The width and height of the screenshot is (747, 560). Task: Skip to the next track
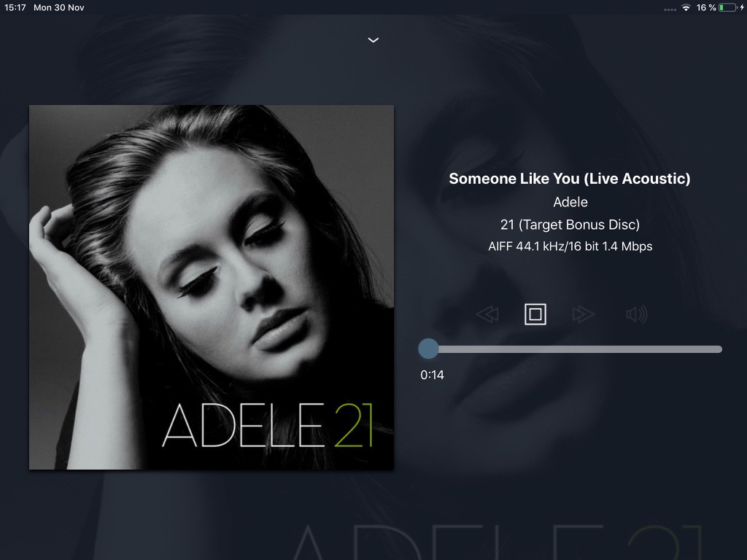pos(583,314)
